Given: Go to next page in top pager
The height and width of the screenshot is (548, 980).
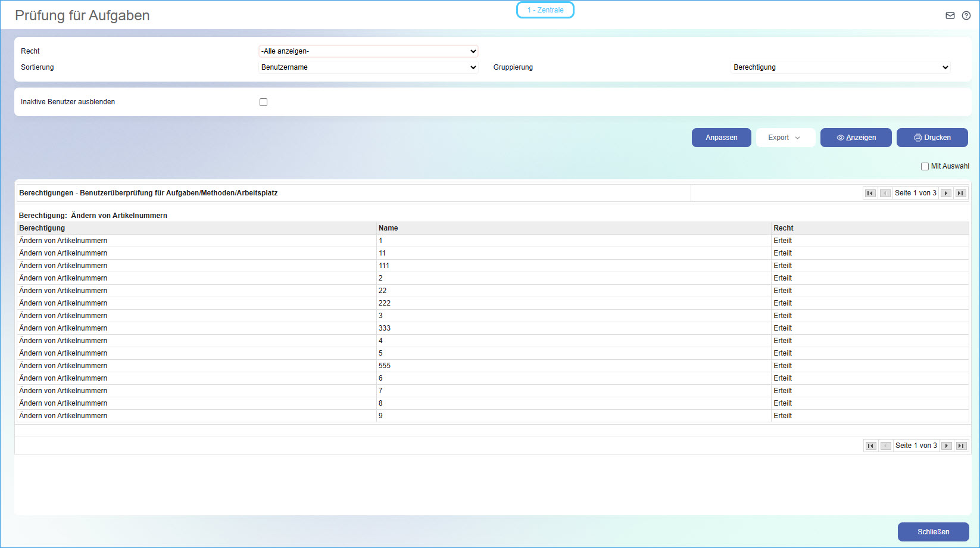Looking at the screenshot, I should pos(946,193).
